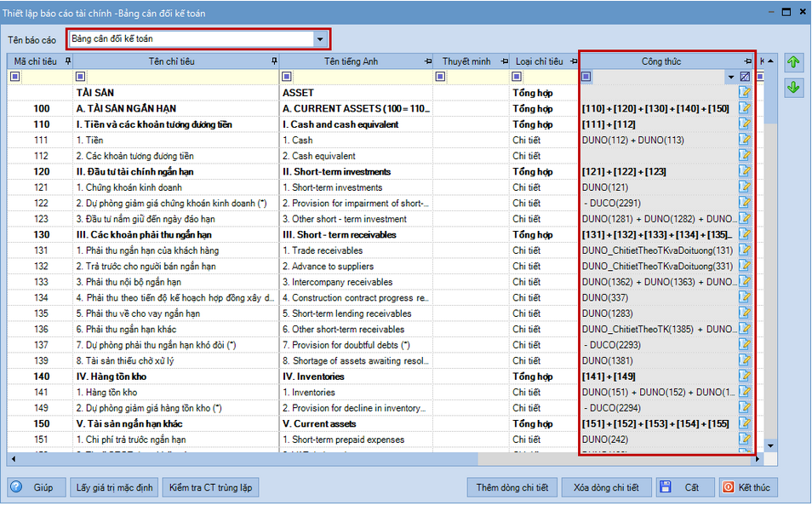Click Tên chỉ tiêu filter input
The height and width of the screenshot is (506, 812).
[x=182, y=77]
